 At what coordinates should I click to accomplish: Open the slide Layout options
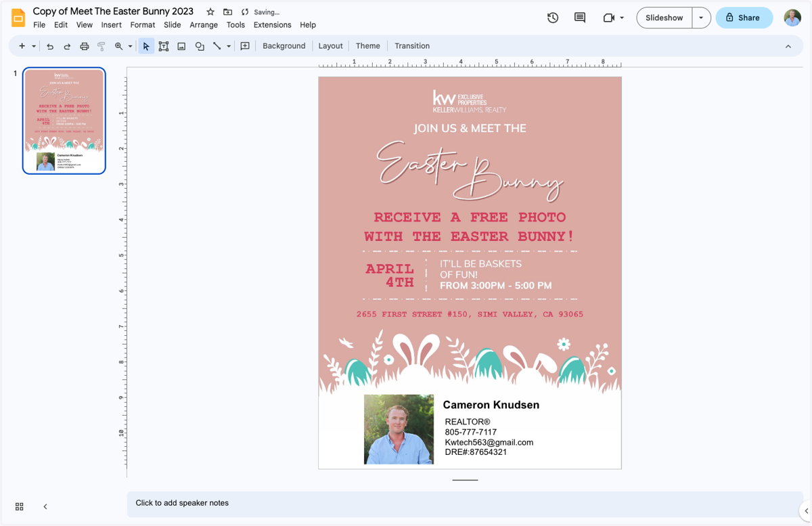click(331, 46)
